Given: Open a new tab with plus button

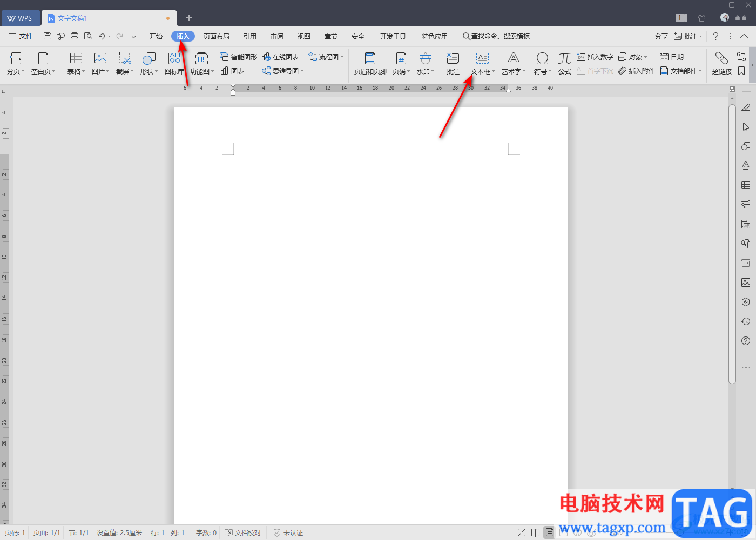Looking at the screenshot, I should pyautogui.click(x=189, y=18).
